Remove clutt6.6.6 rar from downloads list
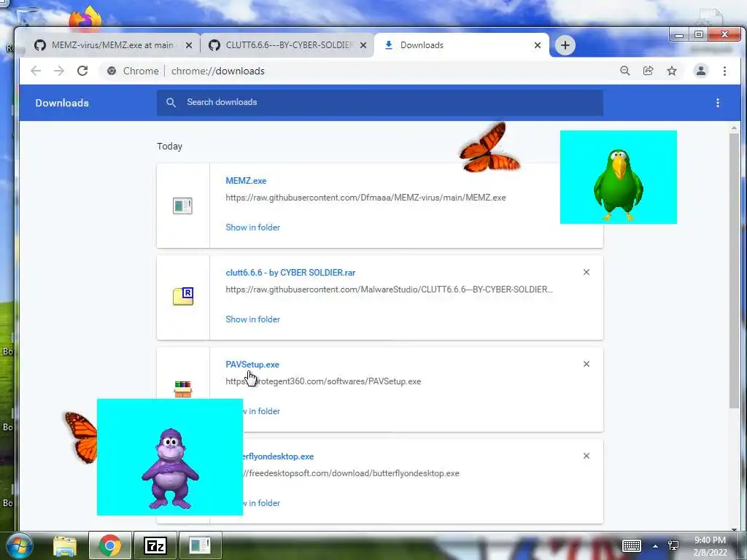The image size is (747, 560). pyautogui.click(x=587, y=272)
